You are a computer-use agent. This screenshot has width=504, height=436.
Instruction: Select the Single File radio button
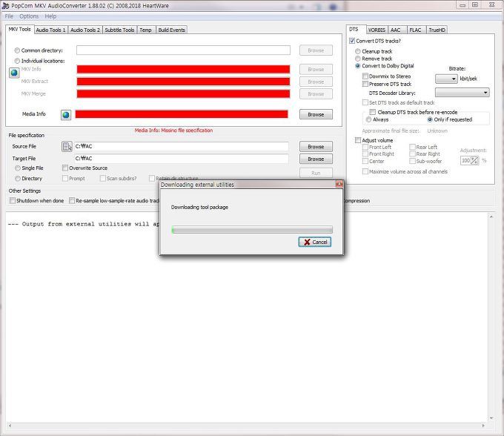[18, 168]
